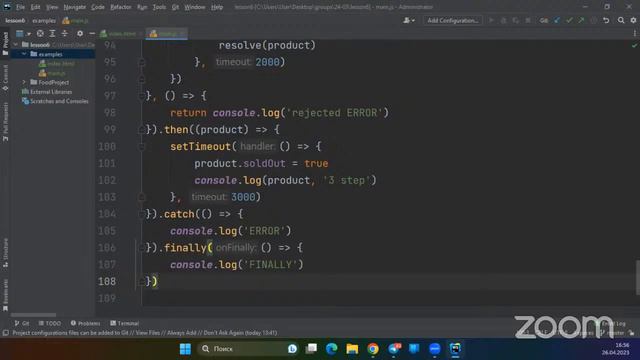Viewport: 640px width, 360px height.
Task: Open the View menu
Action: 51,7
